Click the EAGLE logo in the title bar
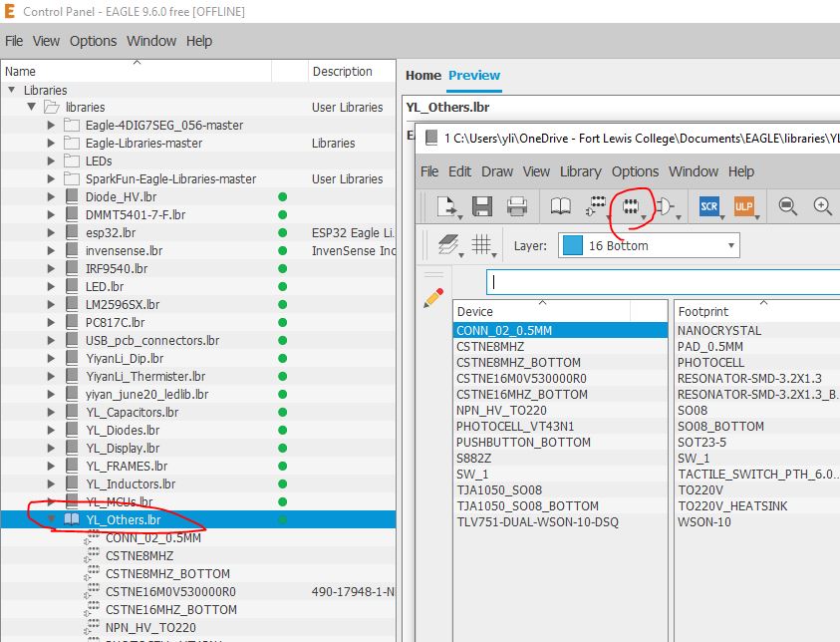840x642 pixels. pos(10,11)
